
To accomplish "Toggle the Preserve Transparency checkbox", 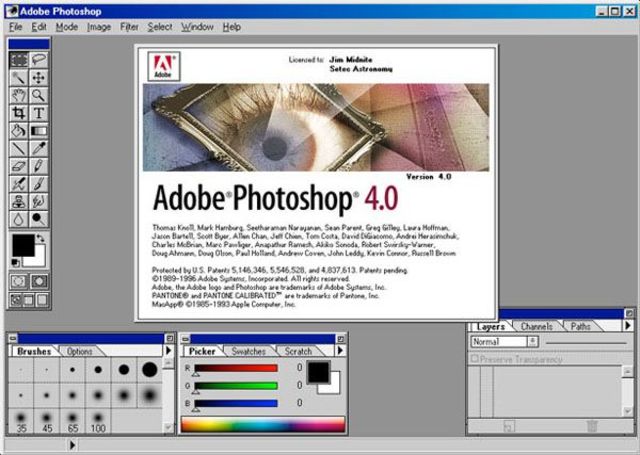I will click(x=474, y=359).
